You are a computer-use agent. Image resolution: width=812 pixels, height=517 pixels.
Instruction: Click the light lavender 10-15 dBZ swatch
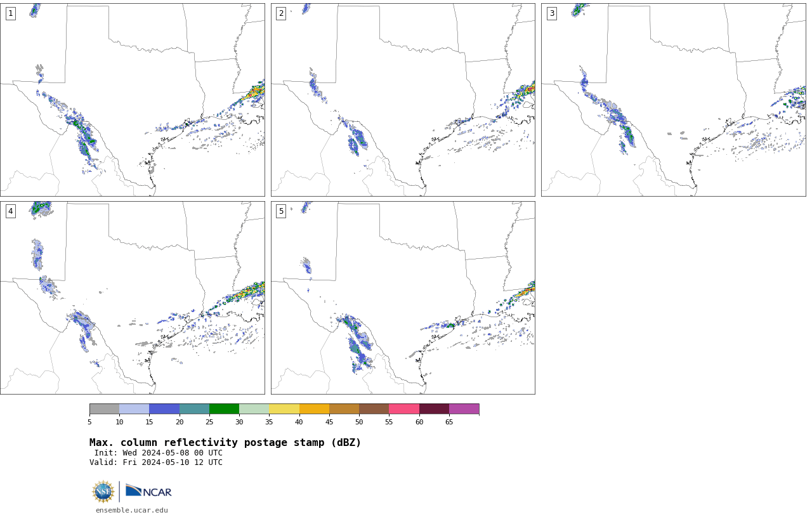pyautogui.click(x=134, y=409)
